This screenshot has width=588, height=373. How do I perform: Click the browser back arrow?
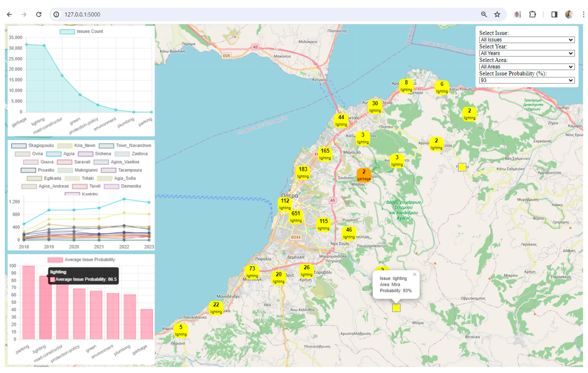9,14
